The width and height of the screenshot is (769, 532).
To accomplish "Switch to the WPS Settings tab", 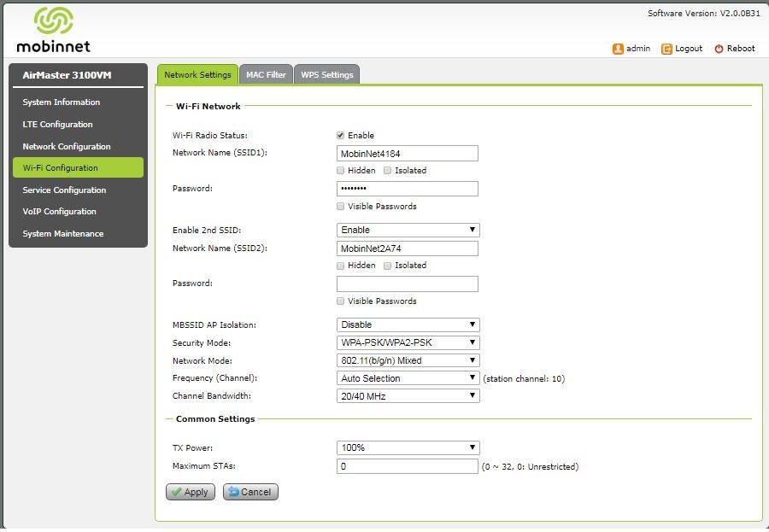I will [x=327, y=74].
